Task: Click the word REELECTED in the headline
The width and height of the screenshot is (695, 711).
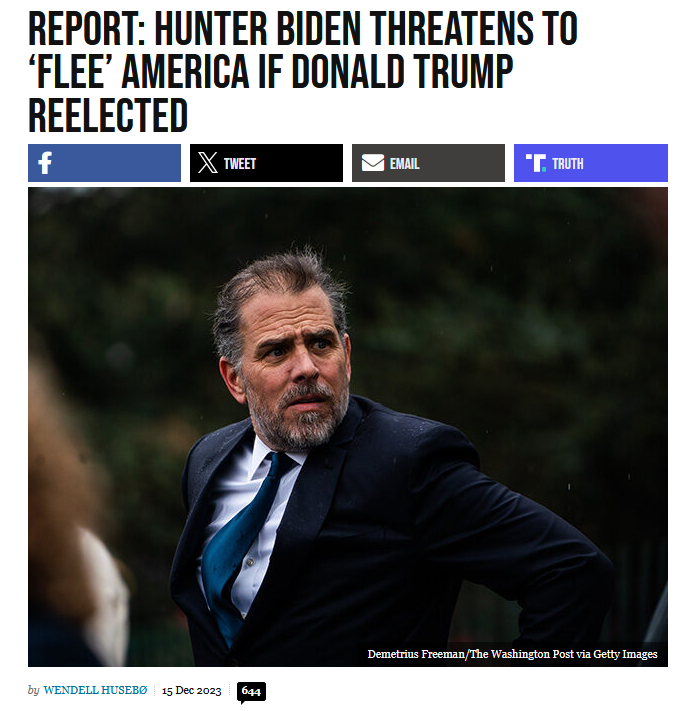Action: click(108, 115)
